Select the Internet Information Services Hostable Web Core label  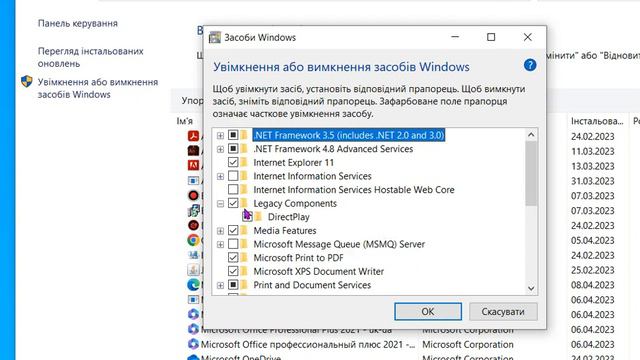pos(354,190)
